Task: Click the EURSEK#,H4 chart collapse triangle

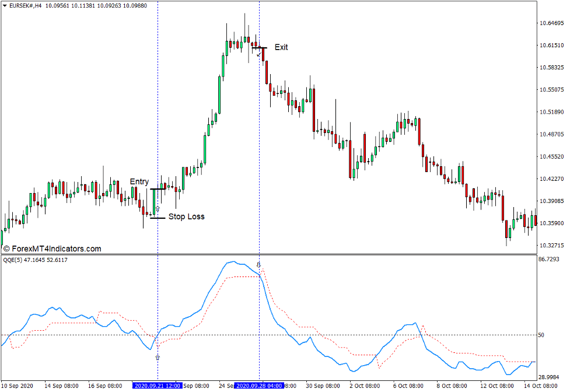Action: 5,5
